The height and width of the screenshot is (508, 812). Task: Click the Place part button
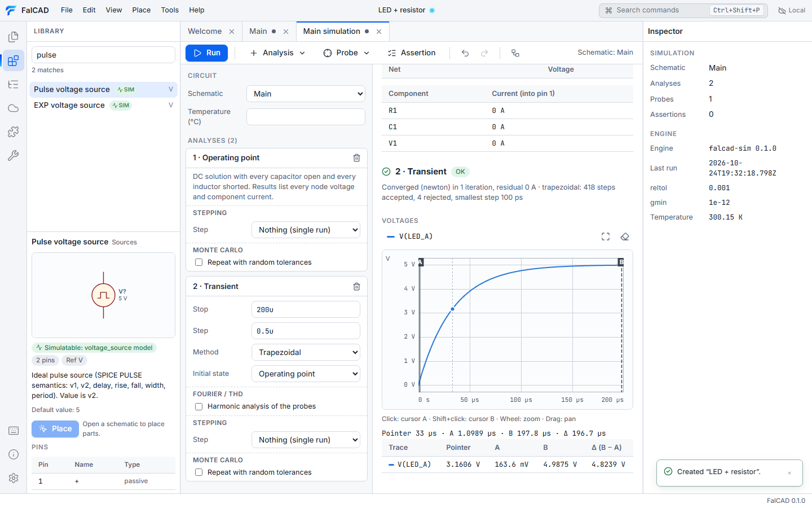pyautogui.click(x=55, y=429)
